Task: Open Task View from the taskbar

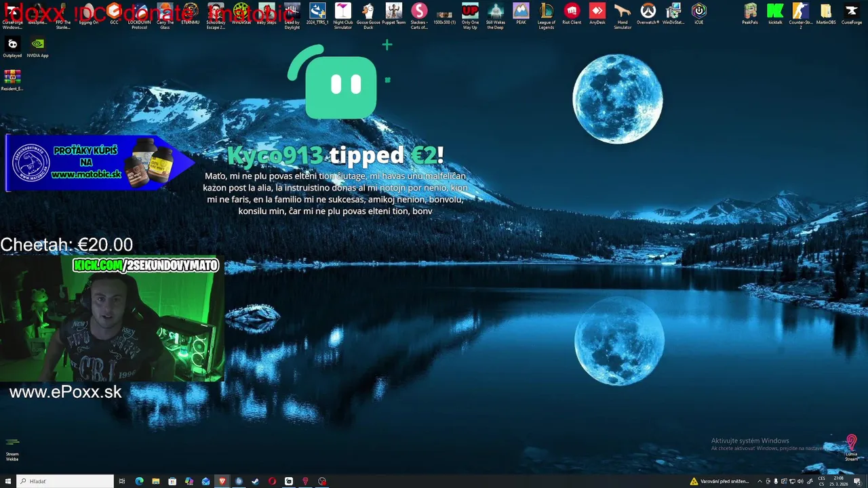Action: pyautogui.click(x=122, y=481)
